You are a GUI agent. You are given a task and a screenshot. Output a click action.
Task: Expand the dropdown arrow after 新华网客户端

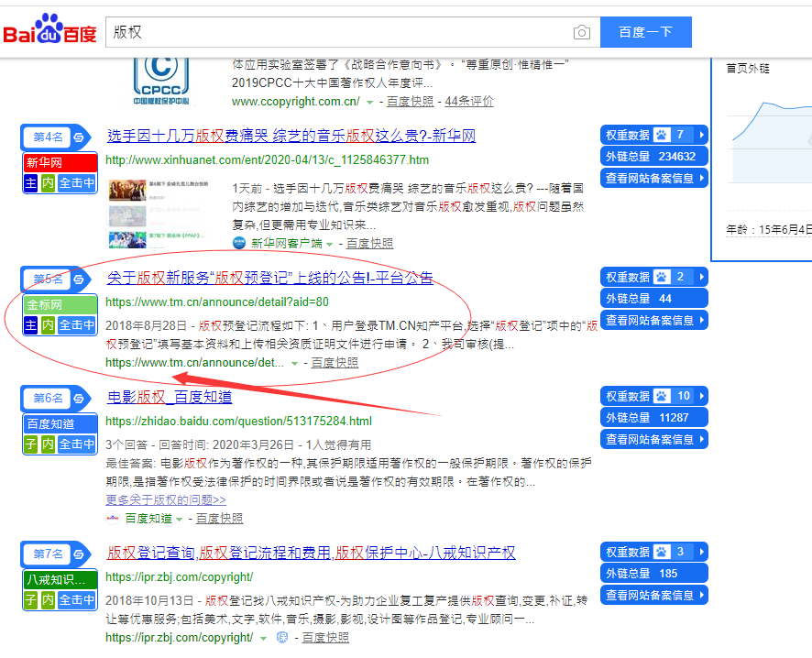329,245
